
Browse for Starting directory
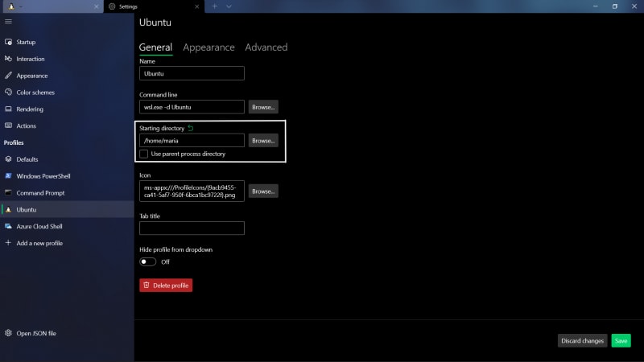(263, 140)
